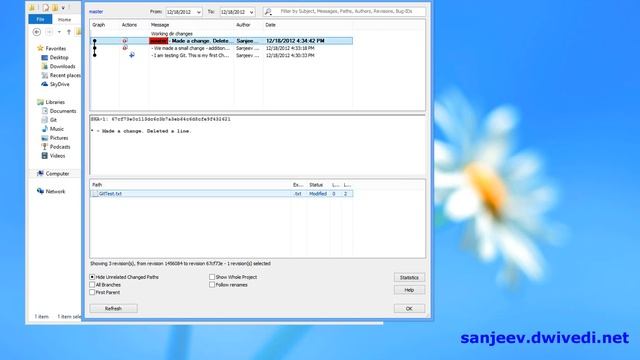This screenshot has height=360, width=640.
Task: Click the Git library icon
Action: point(45,120)
